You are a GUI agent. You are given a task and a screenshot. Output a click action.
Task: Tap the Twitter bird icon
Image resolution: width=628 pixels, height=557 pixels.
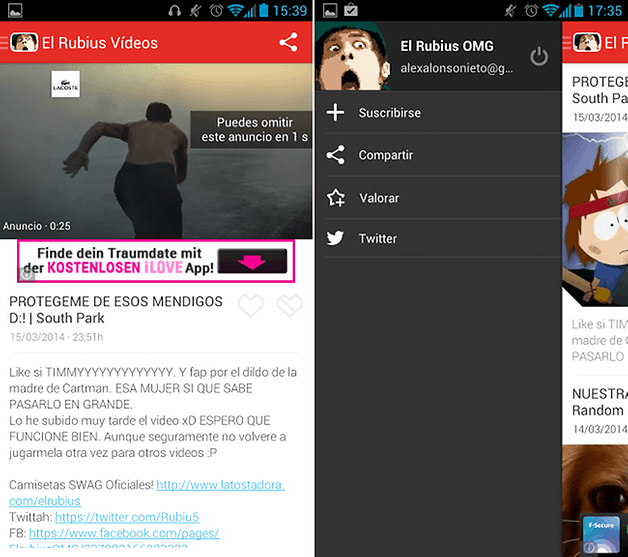tap(335, 238)
